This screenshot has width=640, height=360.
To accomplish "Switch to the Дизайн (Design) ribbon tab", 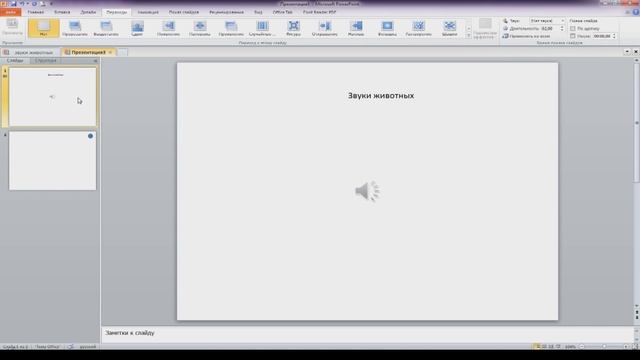I will (x=88, y=12).
